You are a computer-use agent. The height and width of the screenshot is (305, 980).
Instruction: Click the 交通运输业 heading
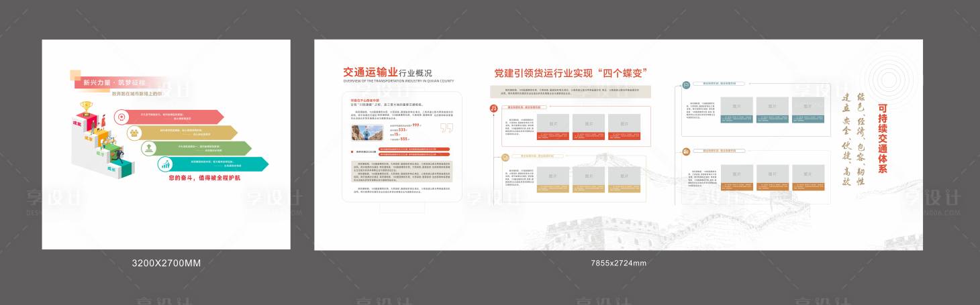[x=371, y=72]
